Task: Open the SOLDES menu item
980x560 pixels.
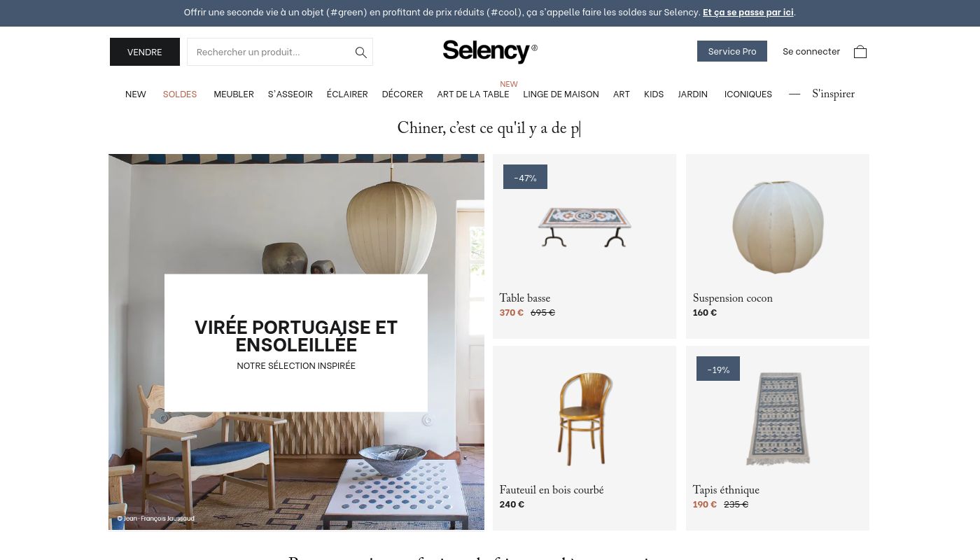Action: coord(180,94)
